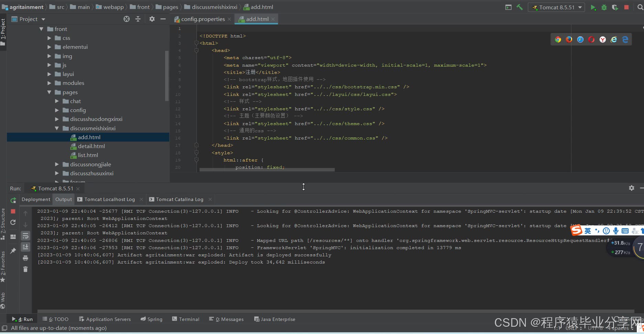Build project with the hammer icon
644x334 pixels.
(520, 7)
